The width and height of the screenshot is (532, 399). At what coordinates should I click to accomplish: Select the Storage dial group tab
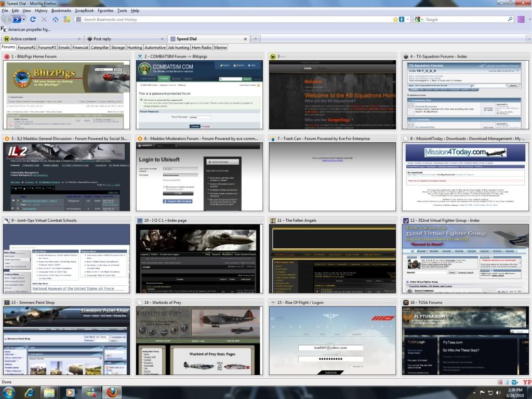coord(118,47)
